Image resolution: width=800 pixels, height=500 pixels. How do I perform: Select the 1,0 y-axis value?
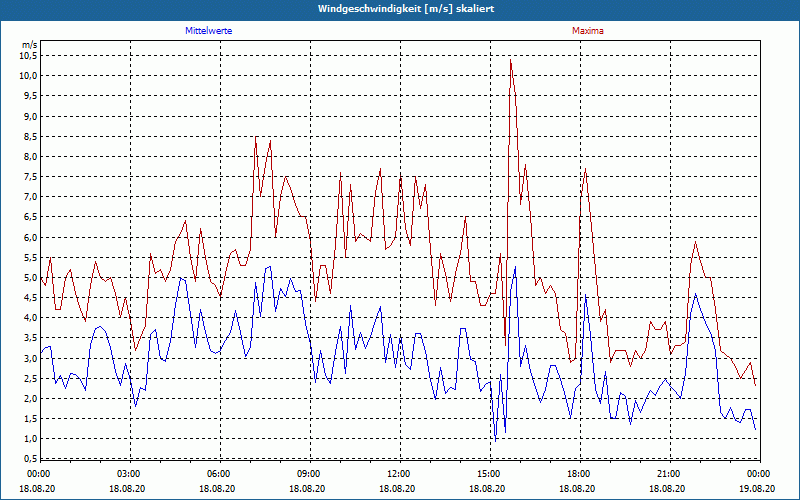(31, 439)
